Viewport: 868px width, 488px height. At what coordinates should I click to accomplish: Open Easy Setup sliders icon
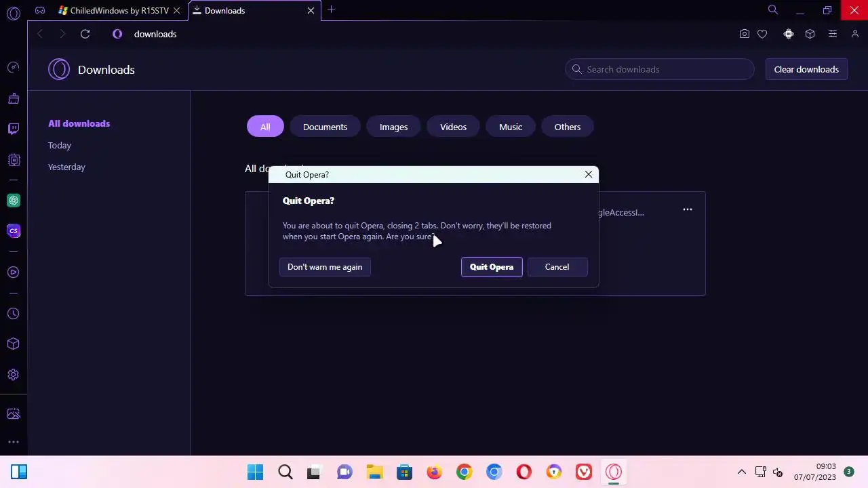[x=833, y=34]
